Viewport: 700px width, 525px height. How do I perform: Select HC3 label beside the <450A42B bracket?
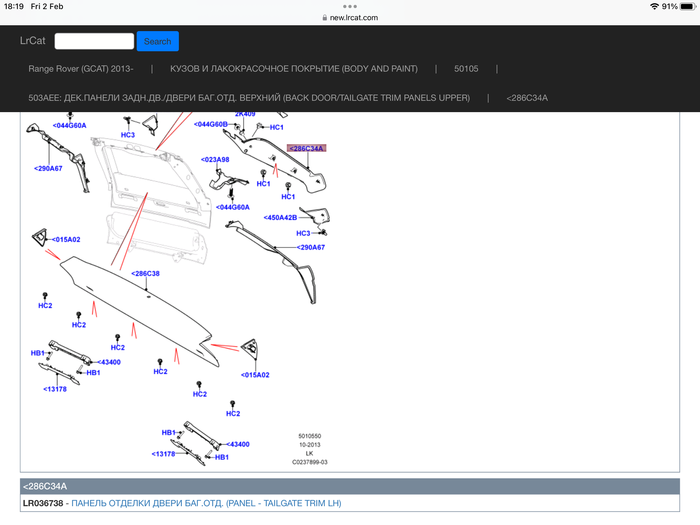pos(303,233)
